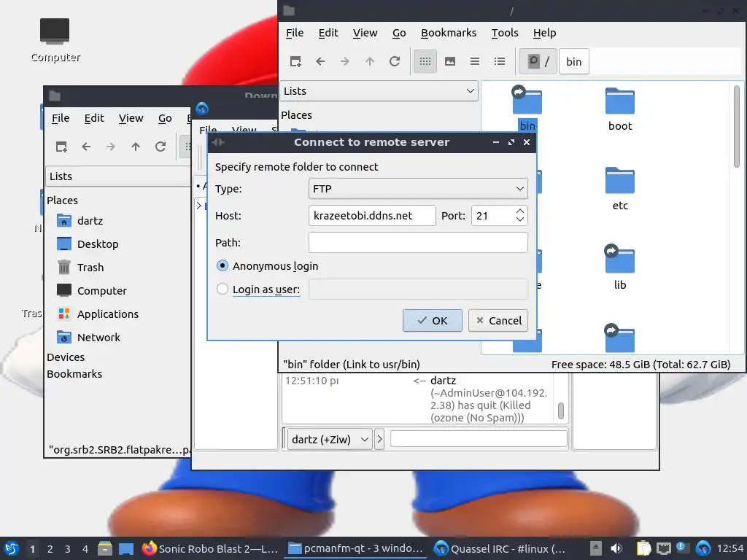
Task: Switch to thumbnail view in root window
Action: (449, 61)
